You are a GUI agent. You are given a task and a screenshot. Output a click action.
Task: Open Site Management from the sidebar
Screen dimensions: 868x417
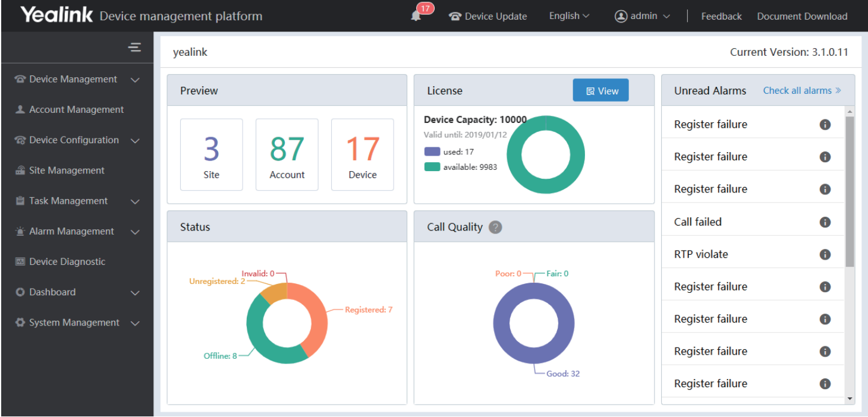pyautogui.click(x=67, y=170)
